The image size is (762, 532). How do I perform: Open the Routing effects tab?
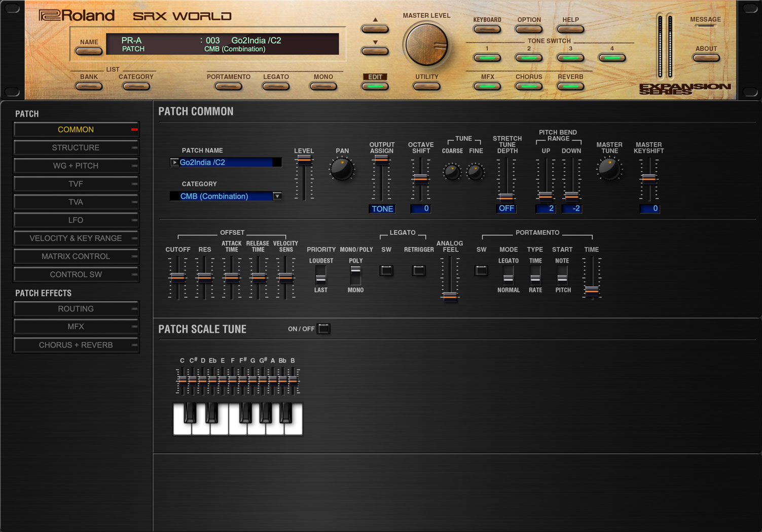(76, 309)
